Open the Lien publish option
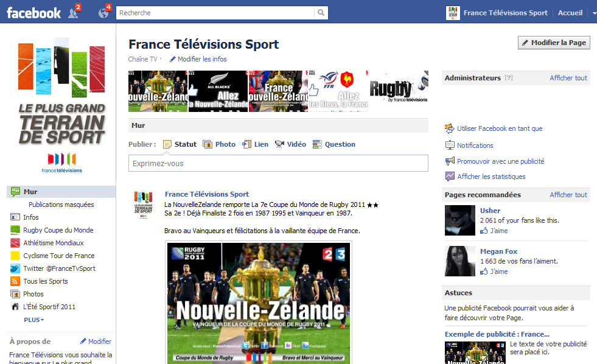 [255, 144]
